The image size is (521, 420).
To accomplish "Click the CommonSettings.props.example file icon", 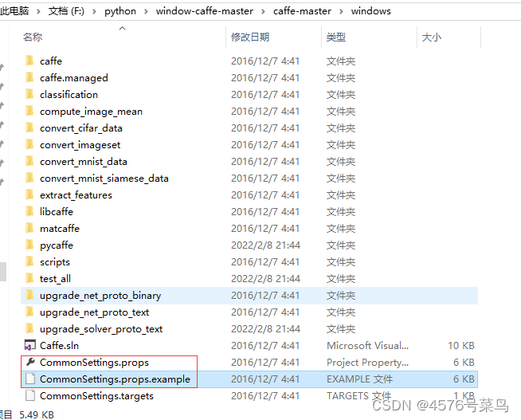I will tap(30, 379).
